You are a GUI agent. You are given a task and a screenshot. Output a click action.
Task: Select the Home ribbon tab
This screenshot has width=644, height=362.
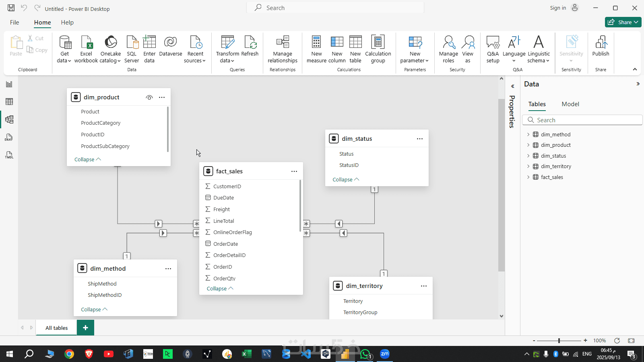click(x=42, y=23)
